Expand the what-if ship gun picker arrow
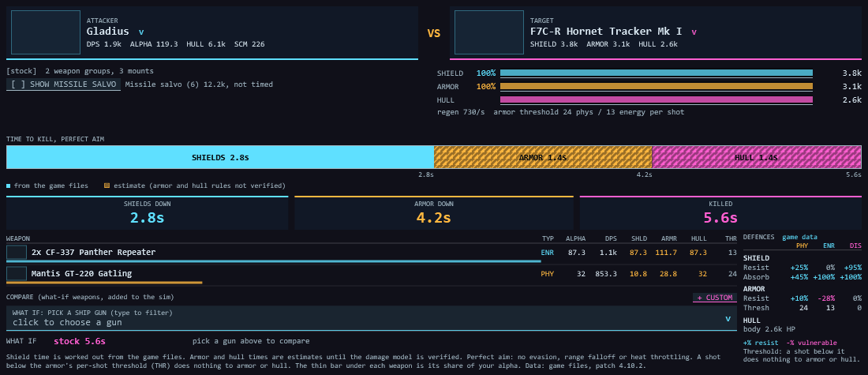Screen dimensions: 868x375 click(x=728, y=318)
